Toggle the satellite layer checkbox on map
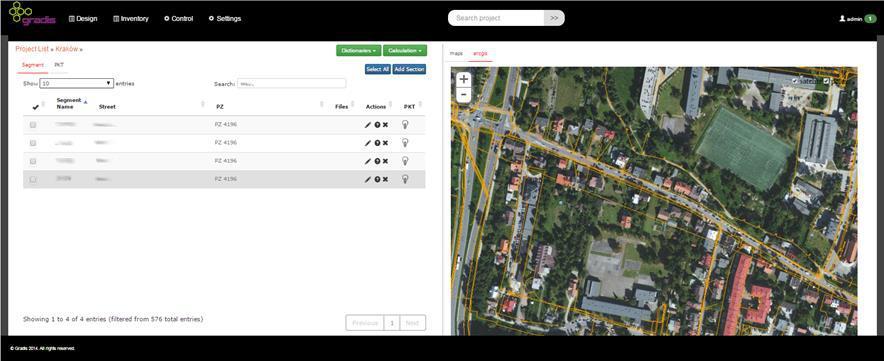884x361 pixels. pyautogui.click(x=795, y=81)
